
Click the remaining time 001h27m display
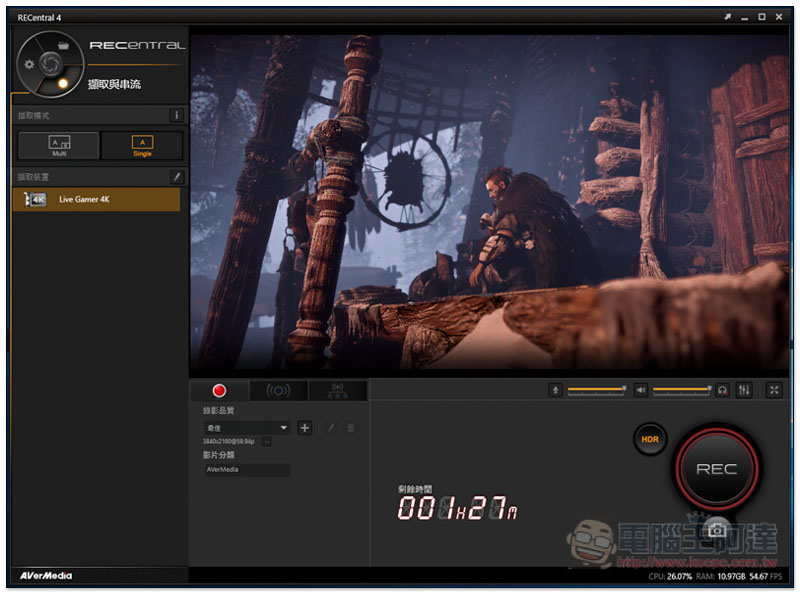click(457, 508)
